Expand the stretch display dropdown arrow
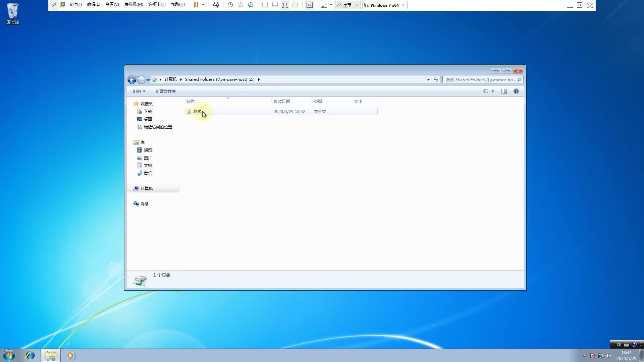This screenshot has width=644, height=362. click(331, 5)
